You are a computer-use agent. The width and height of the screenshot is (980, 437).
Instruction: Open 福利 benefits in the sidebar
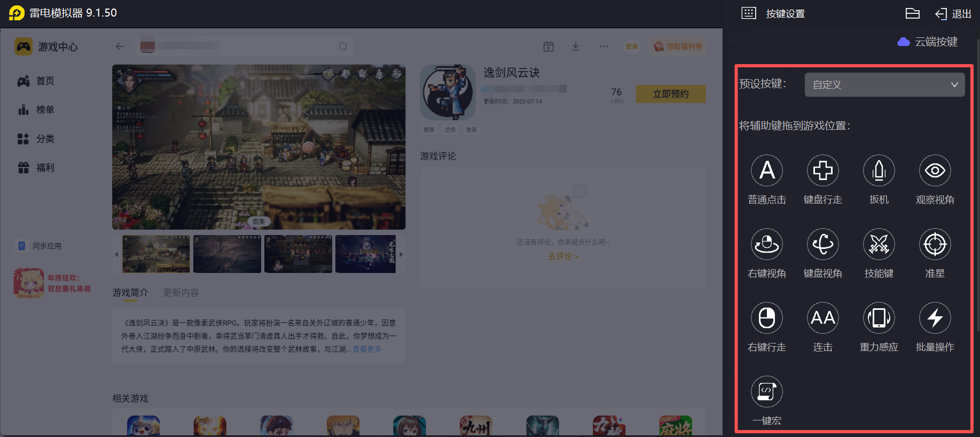click(x=36, y=167)
